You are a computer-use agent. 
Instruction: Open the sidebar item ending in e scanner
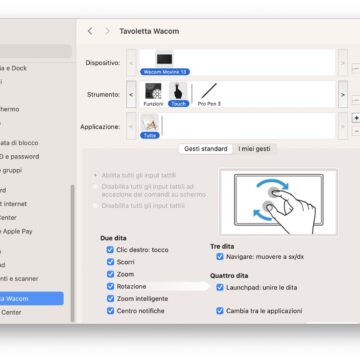(19, 278)
